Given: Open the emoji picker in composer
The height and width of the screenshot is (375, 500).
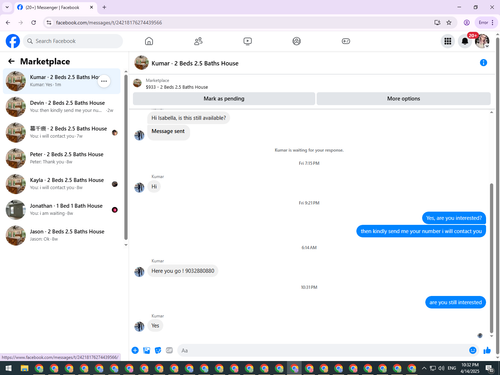Looking at the screenshot, I should (x=473, y=350).
